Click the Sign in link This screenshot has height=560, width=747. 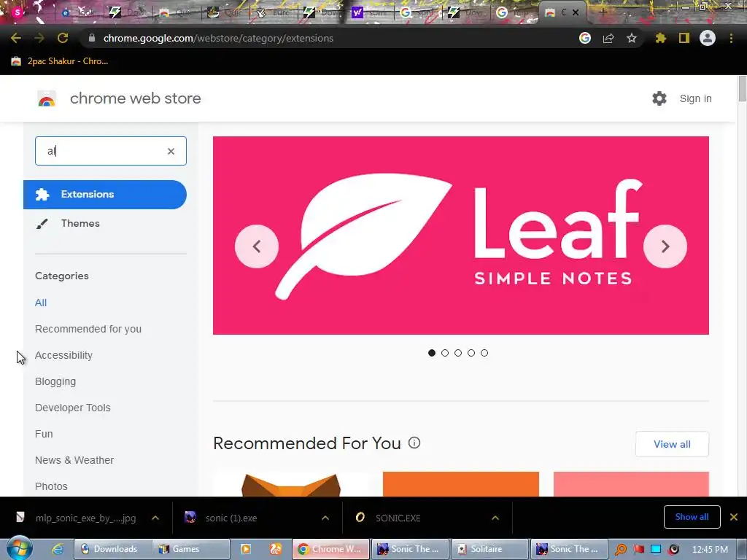tap(695, 98)
